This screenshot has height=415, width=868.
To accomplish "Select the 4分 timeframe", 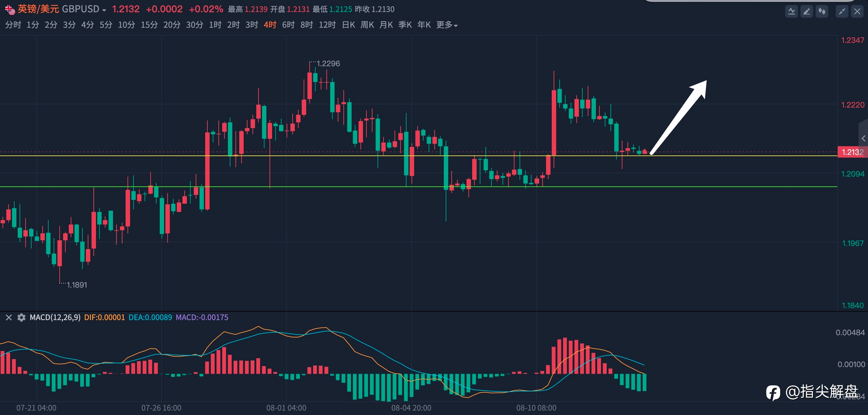I will [x=87, y=25].
